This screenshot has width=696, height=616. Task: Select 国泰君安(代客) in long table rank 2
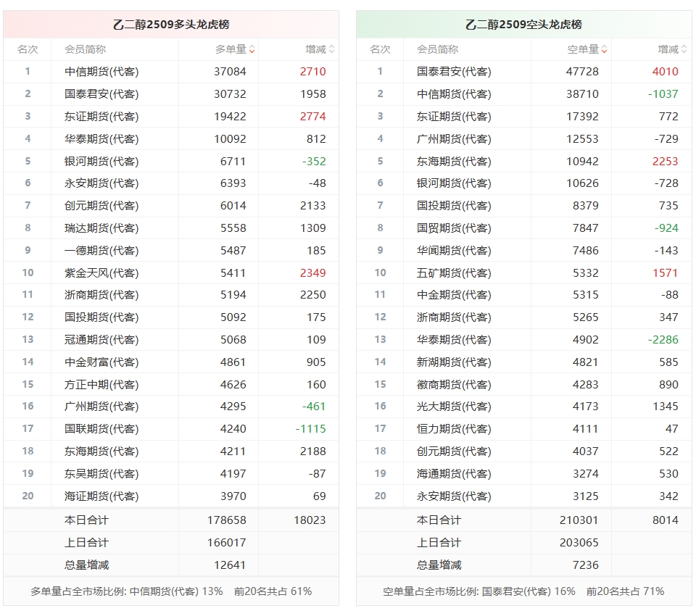point(101,94)
